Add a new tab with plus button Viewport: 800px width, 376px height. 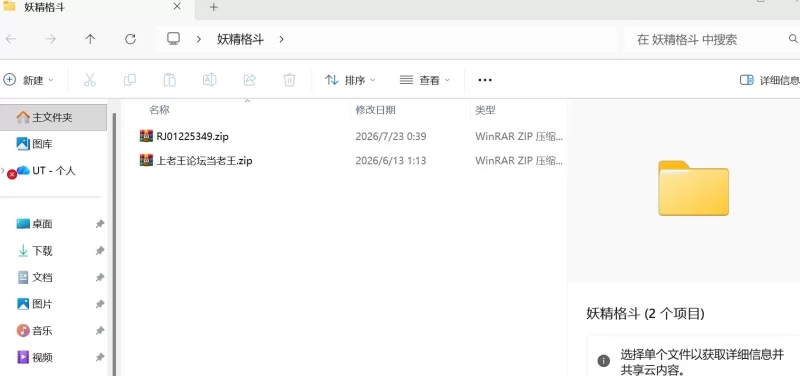(x=214, y=7)
